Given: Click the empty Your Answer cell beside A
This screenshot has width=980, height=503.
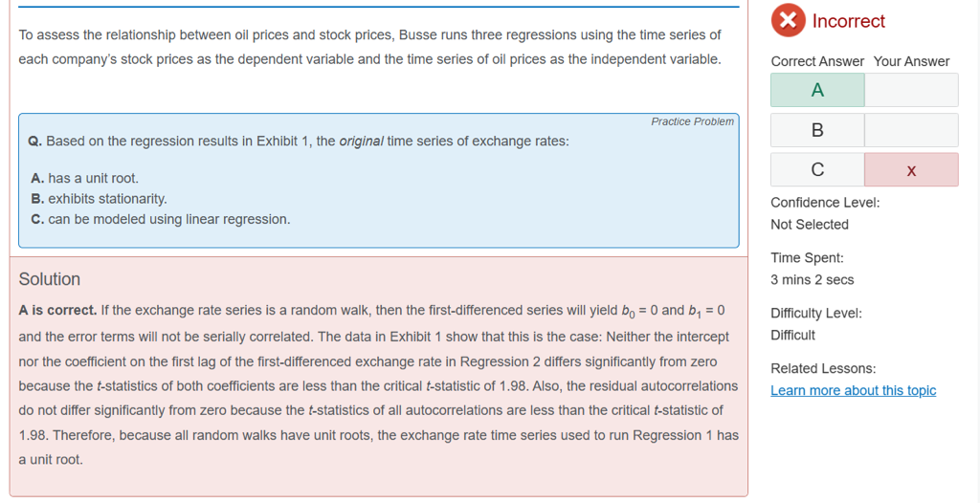Looking at the screenshot, I should [x=910, y=90].
